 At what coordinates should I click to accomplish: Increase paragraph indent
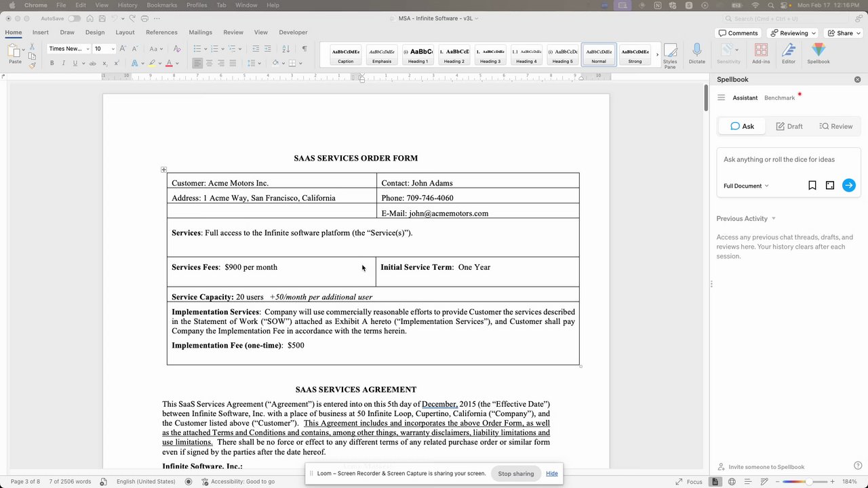click(268, 49)
